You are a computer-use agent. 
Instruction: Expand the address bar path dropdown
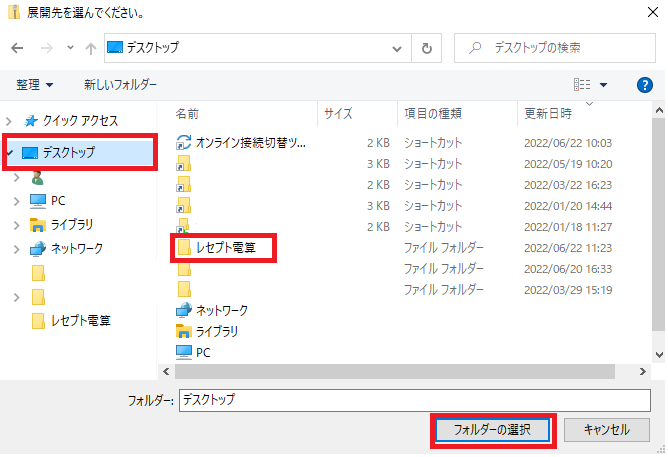397,49
